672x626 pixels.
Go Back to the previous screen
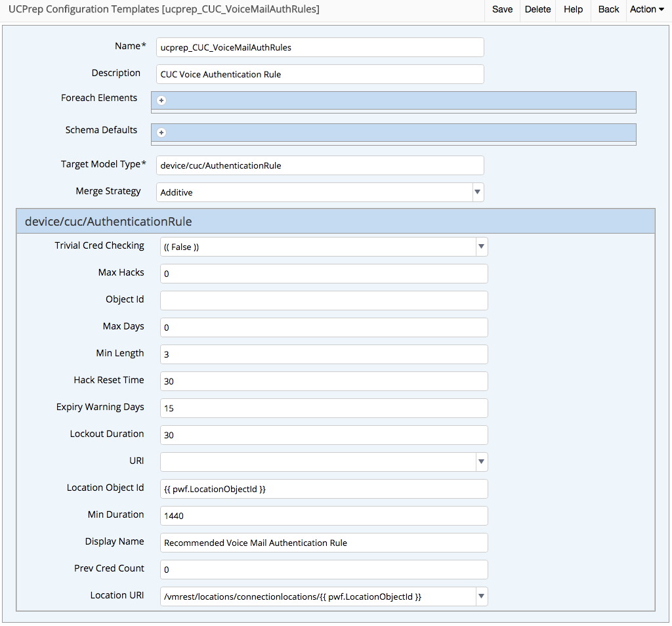pyautogui.click(x=608, y=9)
